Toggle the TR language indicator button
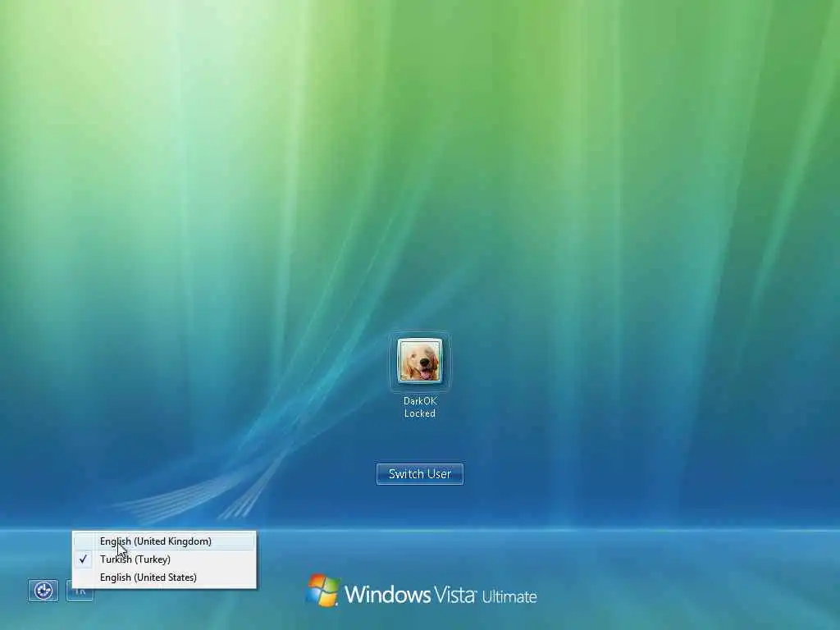 pos(80,594)
